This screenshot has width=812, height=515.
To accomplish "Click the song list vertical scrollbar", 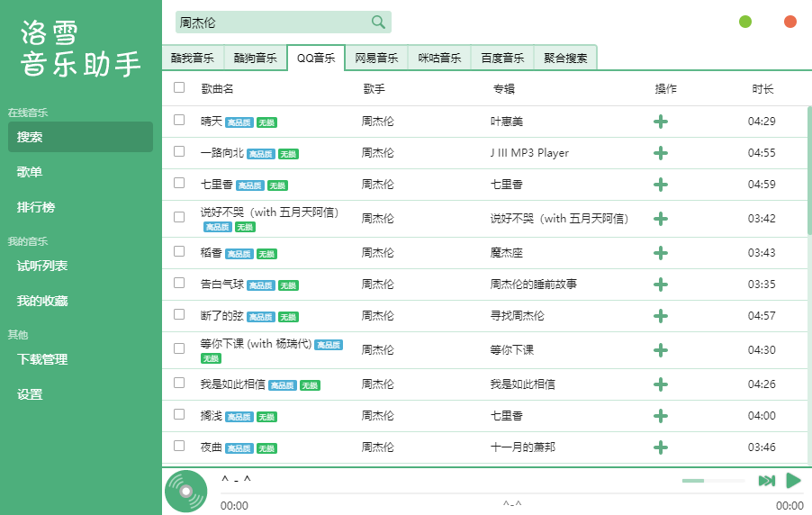I will coord(809,170).
